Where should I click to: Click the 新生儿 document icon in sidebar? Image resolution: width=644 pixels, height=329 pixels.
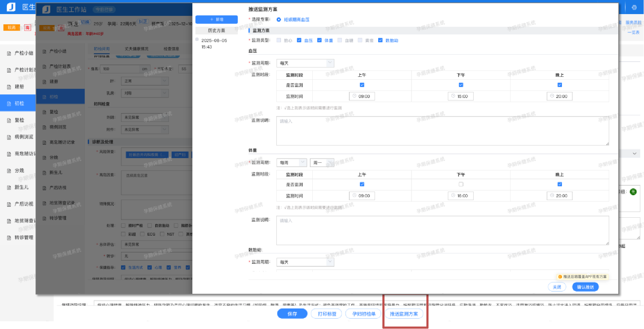[9, 187]
